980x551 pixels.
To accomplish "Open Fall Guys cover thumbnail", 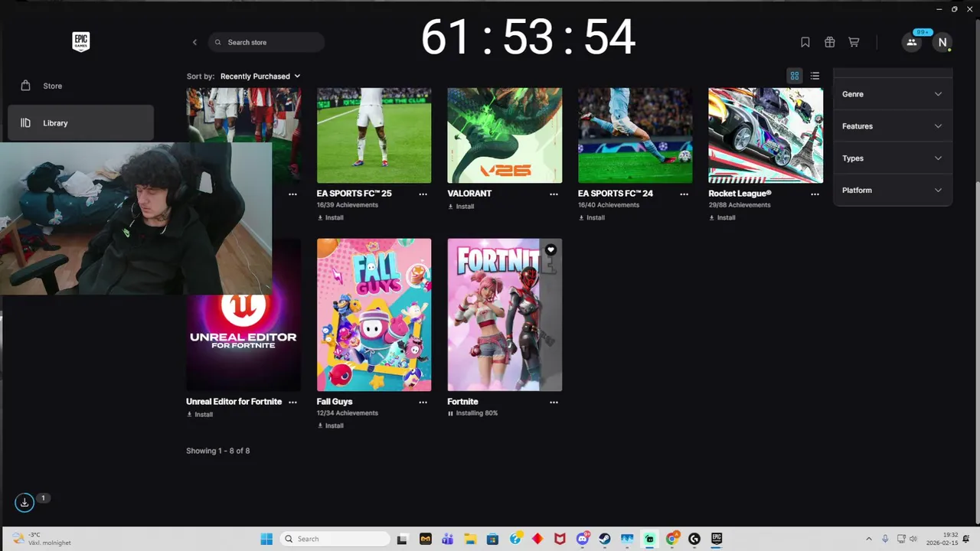I will coord(374,315).
